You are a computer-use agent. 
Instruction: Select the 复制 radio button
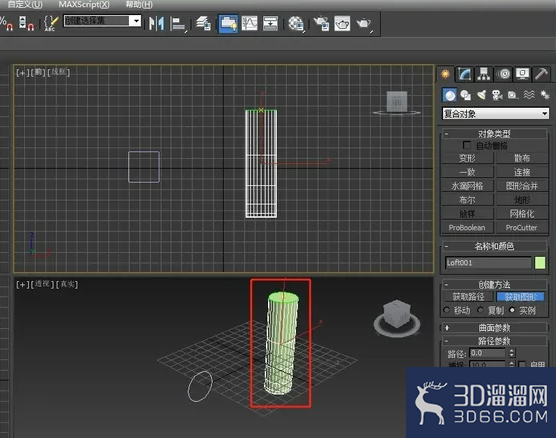tap(480, 310)
